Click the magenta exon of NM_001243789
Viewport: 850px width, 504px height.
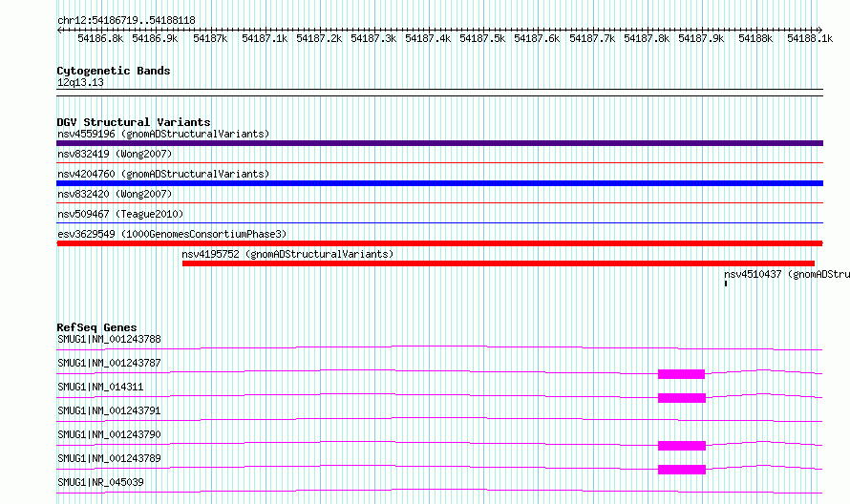point(682,470)
